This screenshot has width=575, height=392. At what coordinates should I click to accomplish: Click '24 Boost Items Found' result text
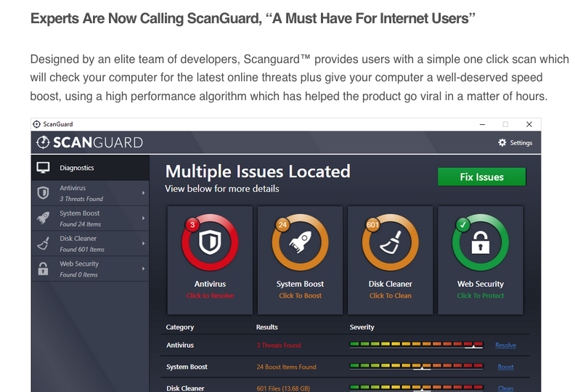point(286,367)
